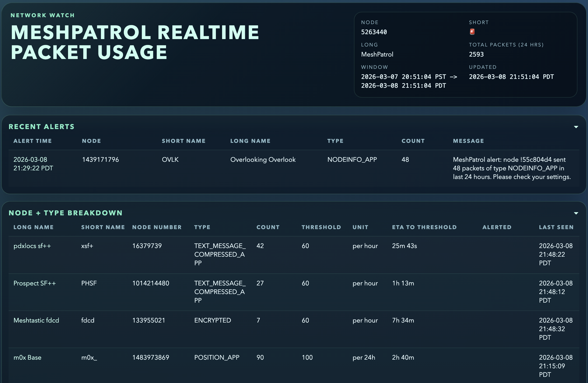Click the Message column header
Image resolution: width=588 pixels, height=383 pixels.
pos(468,141)
